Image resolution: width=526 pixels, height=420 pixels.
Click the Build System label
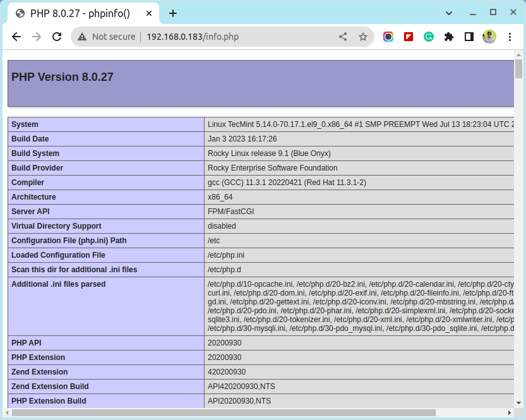click(35, 153)
